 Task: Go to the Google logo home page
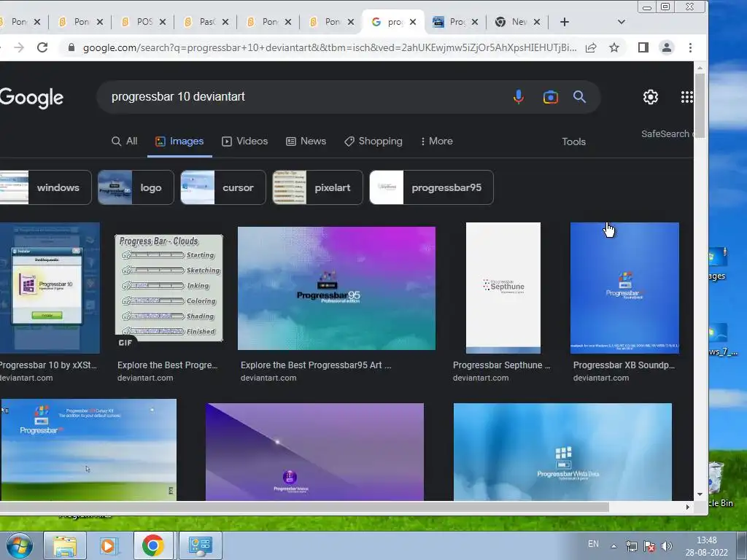(x=31, y=98)
